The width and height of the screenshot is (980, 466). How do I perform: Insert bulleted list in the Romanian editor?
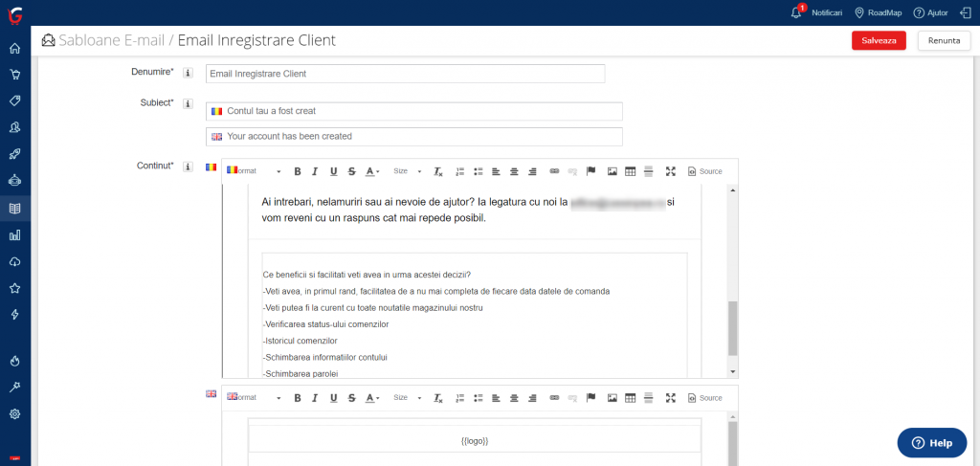479,171
